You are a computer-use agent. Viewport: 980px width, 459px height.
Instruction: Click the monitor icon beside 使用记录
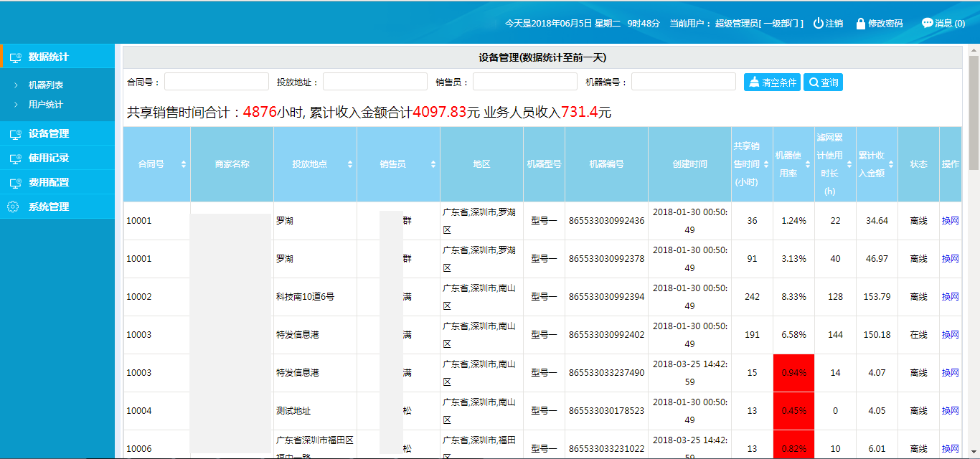(16, 158)
